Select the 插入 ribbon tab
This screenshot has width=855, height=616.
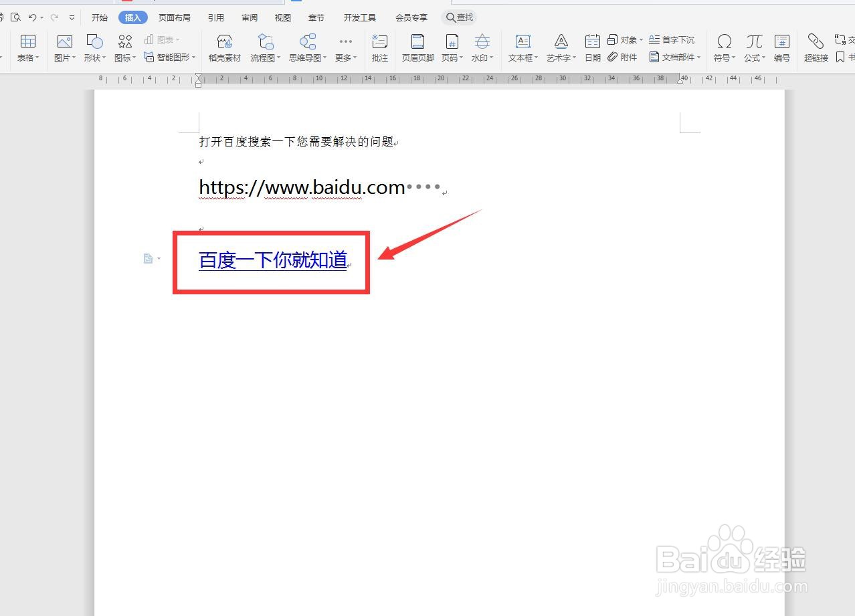pyautogui.click(x=133, y=18)
